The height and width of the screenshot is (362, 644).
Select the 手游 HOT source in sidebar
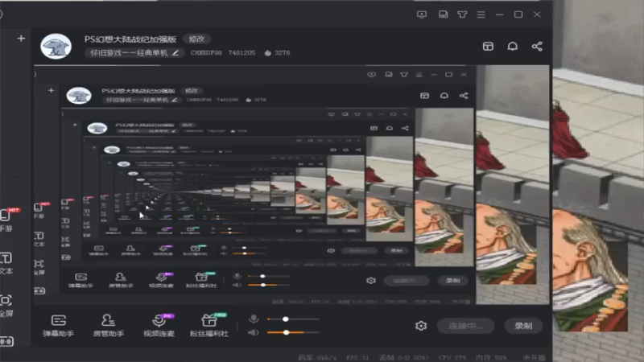coord(6,219)
